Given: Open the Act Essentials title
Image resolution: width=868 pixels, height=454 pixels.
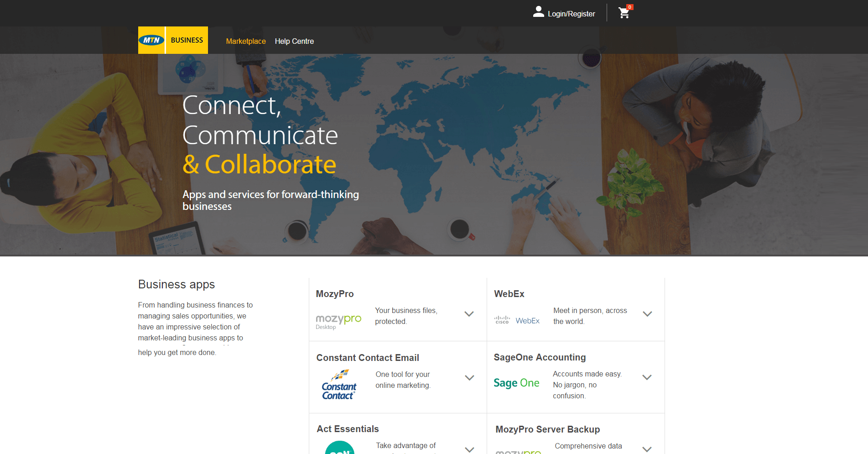Looking at the screenshot, I should click(348, 429).
